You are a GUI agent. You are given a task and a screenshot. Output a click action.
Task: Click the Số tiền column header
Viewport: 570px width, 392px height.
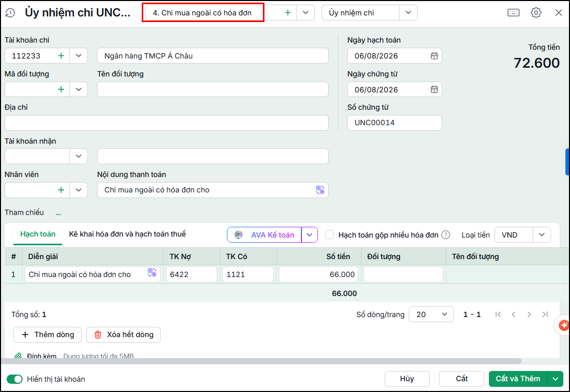(319, 257)
